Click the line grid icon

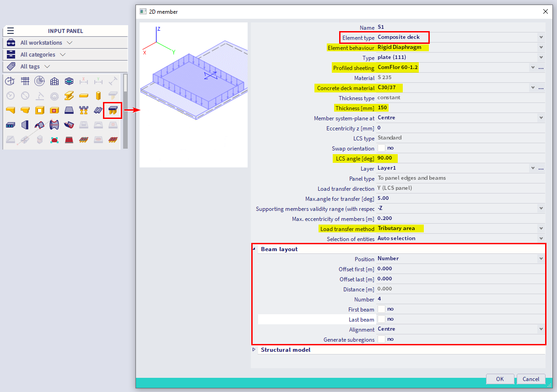(x=25, y=81)
